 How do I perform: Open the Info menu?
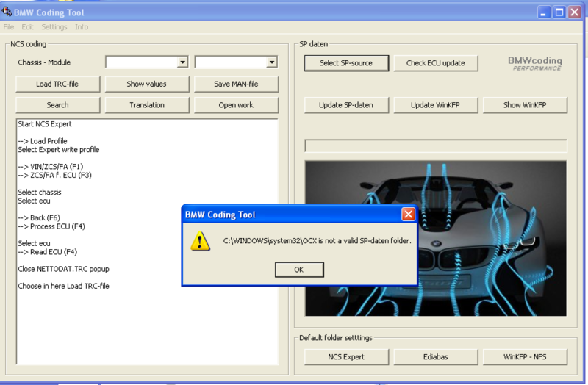click(82, 27)
